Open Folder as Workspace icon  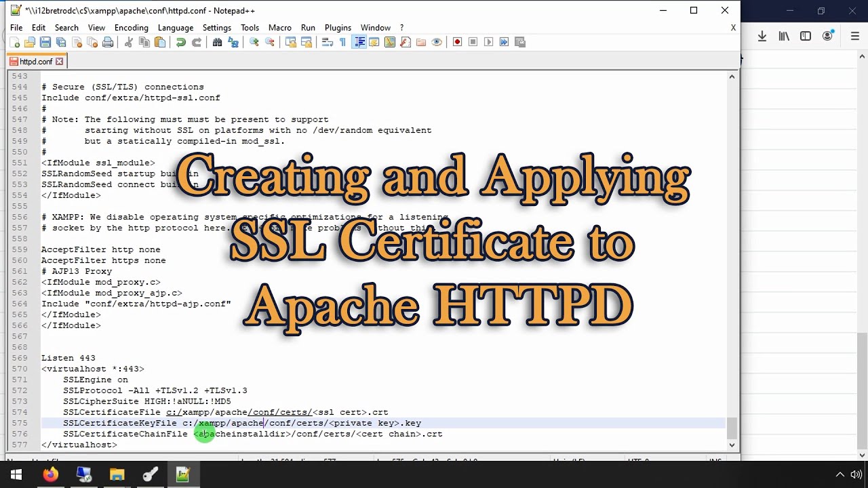[x=420, y=42]
